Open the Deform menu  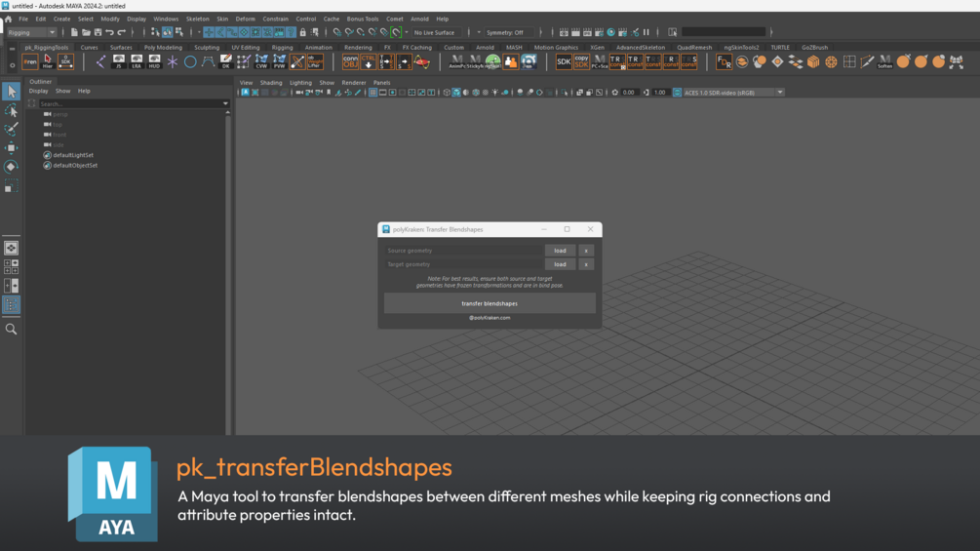point(245,19)
